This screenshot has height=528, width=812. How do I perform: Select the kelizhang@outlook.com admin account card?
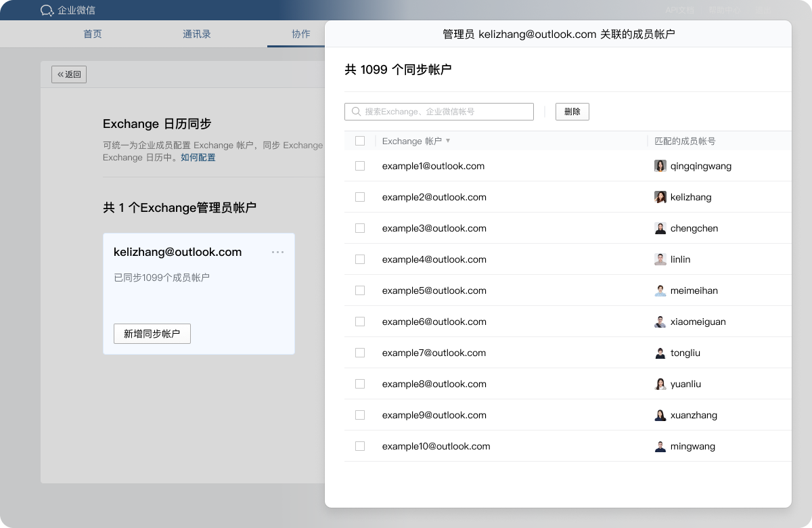[x=199, y=294]
